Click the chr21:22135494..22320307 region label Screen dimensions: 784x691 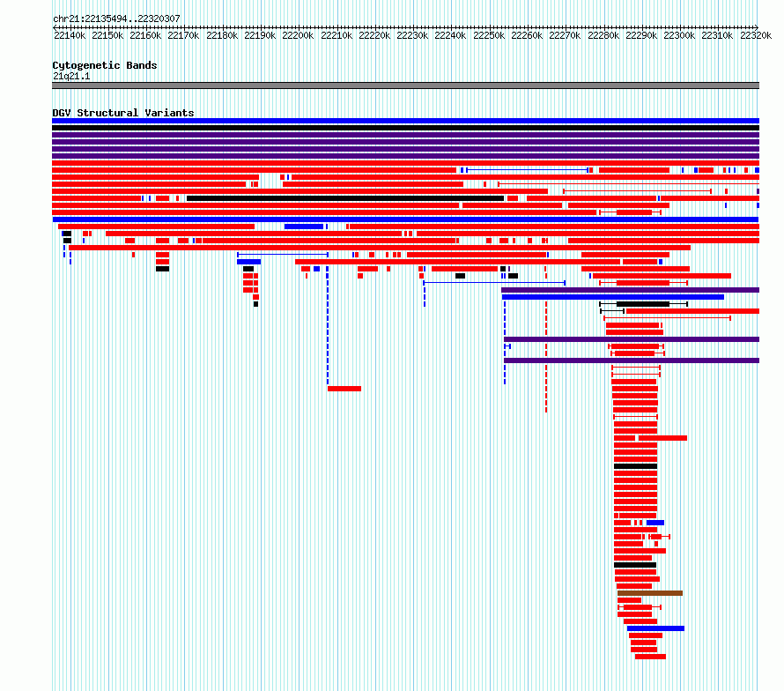(116, 19)
